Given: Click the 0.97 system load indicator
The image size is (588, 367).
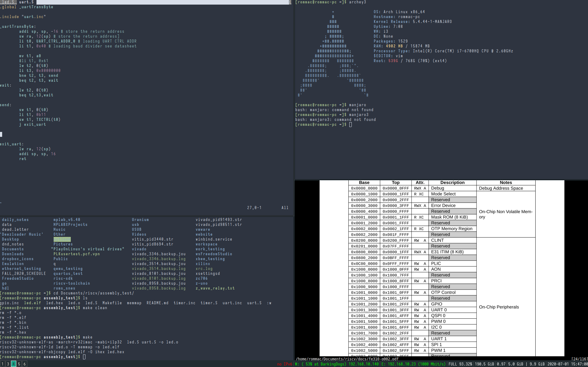Looking at the screenshot, I should pyautogui.click(x=501, y=364).
